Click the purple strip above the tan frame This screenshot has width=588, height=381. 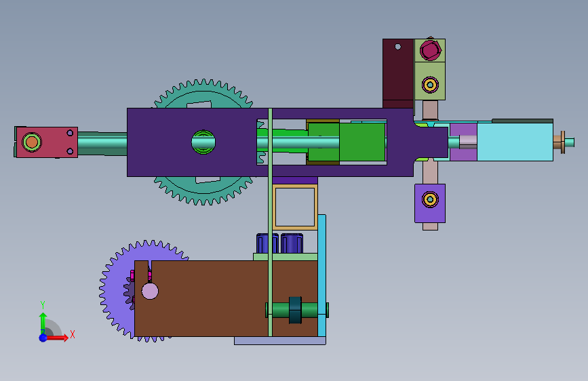click(295, 180)
